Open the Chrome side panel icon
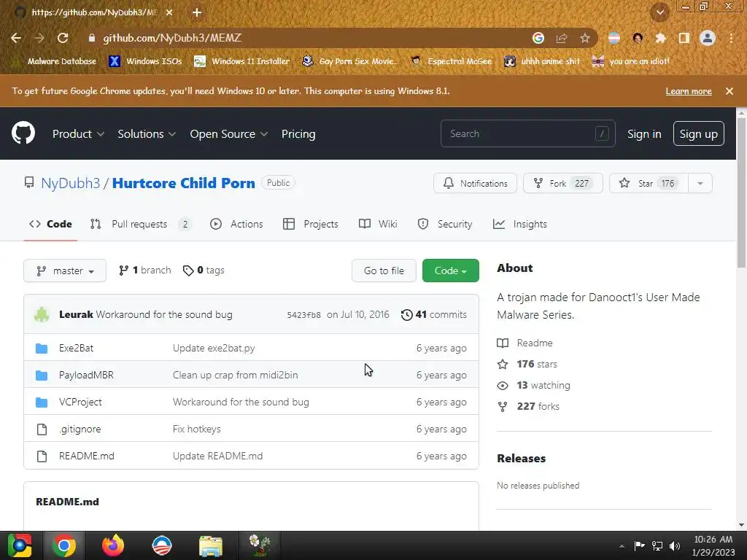747x560 pixels. point(684,38)
